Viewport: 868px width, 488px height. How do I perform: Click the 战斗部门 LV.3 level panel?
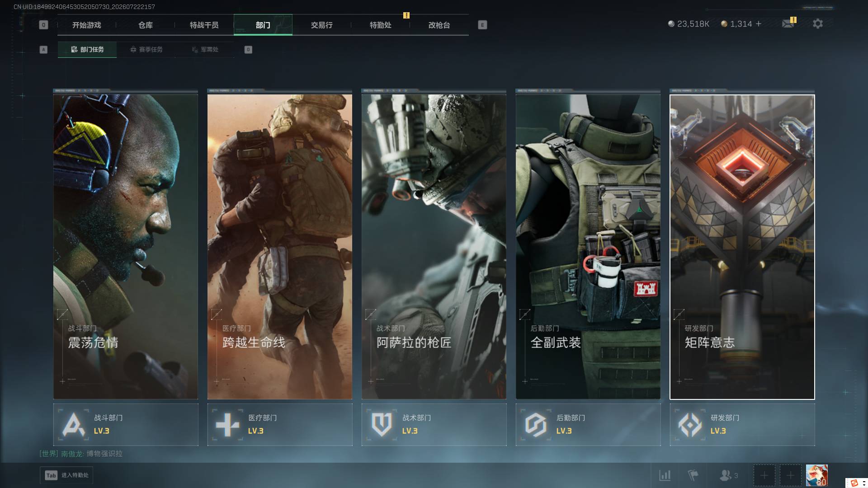point(126,425)
